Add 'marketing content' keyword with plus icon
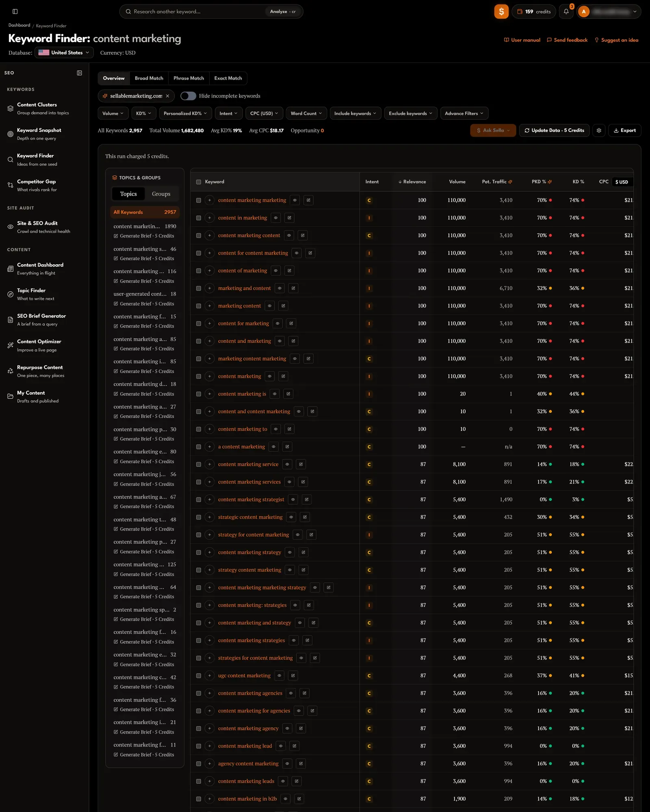Image resolution: width=650 pixels, height=812 pixels. pyautogui.click(x=210, y=306)
